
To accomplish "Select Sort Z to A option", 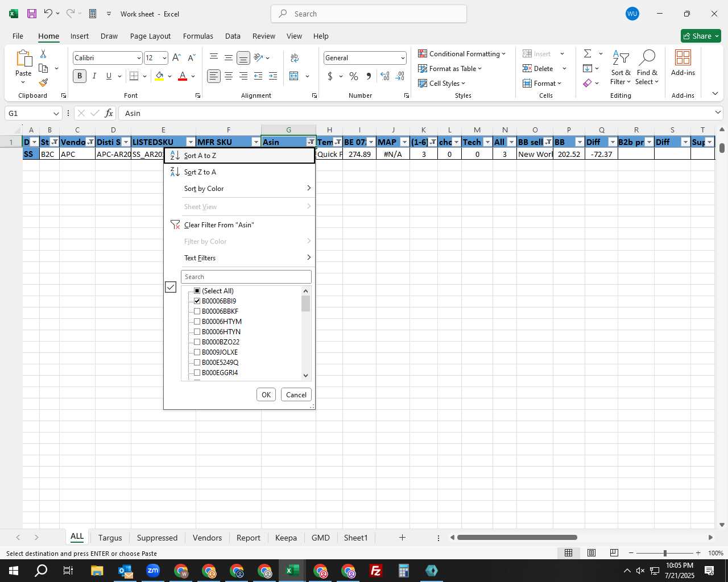I will click(x=239, y=172).
